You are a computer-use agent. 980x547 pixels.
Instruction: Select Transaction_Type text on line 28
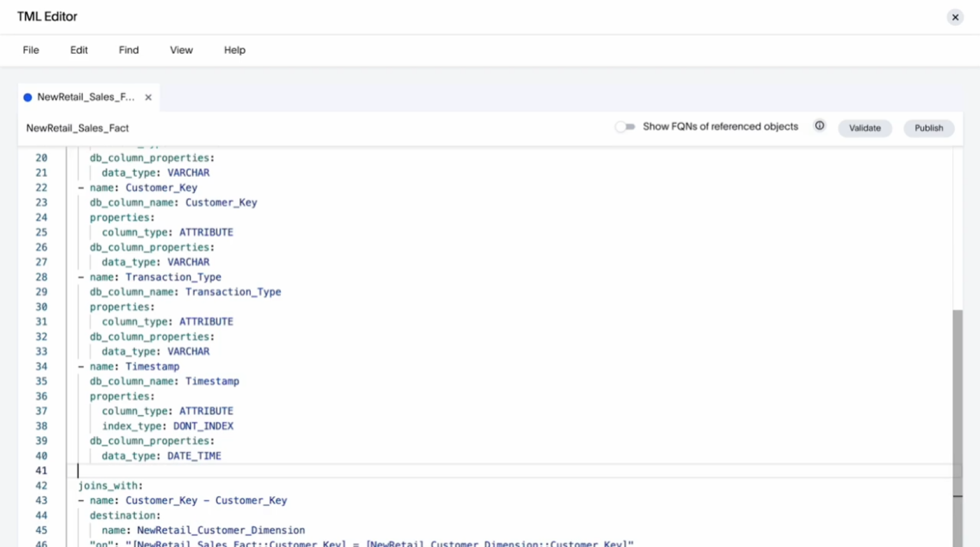tap(173, 277)
